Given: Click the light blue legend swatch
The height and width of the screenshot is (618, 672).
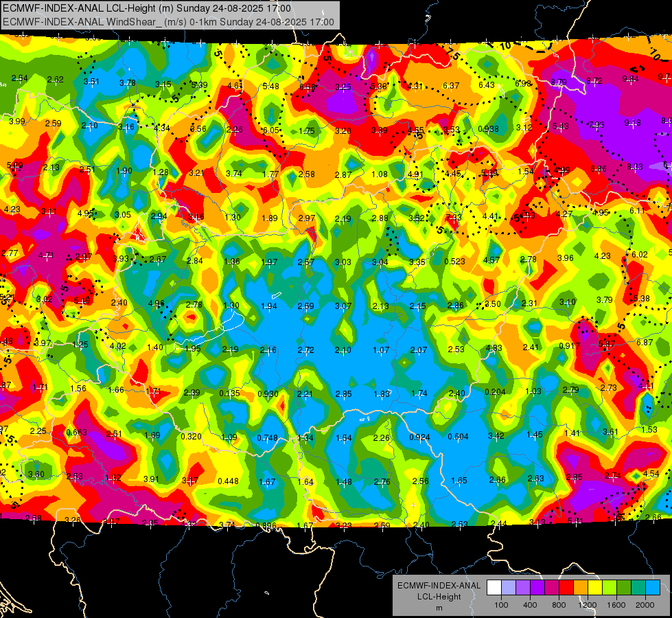Looking at the screenshot, I should [x=652, y=588].
